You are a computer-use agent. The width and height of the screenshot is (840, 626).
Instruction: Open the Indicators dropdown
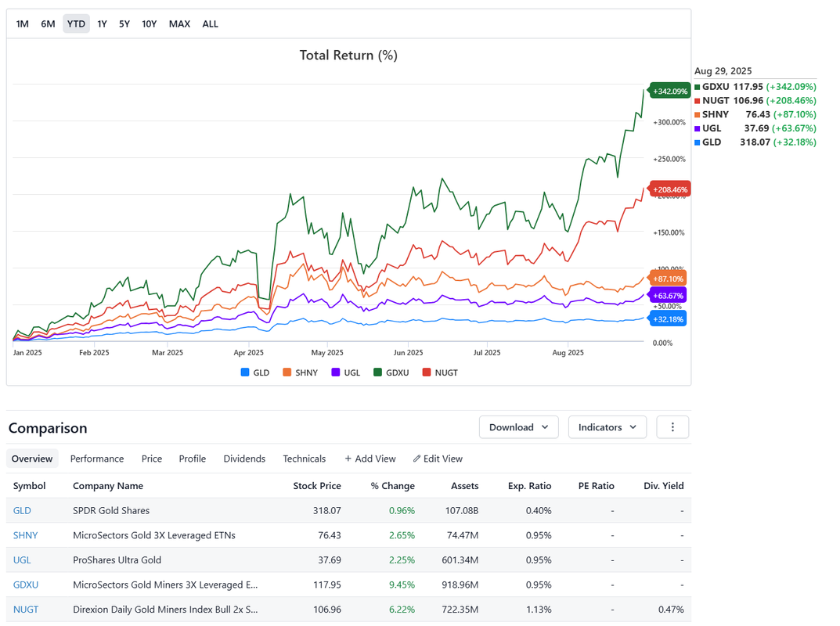pyautogui.click(x=607, y=427)
